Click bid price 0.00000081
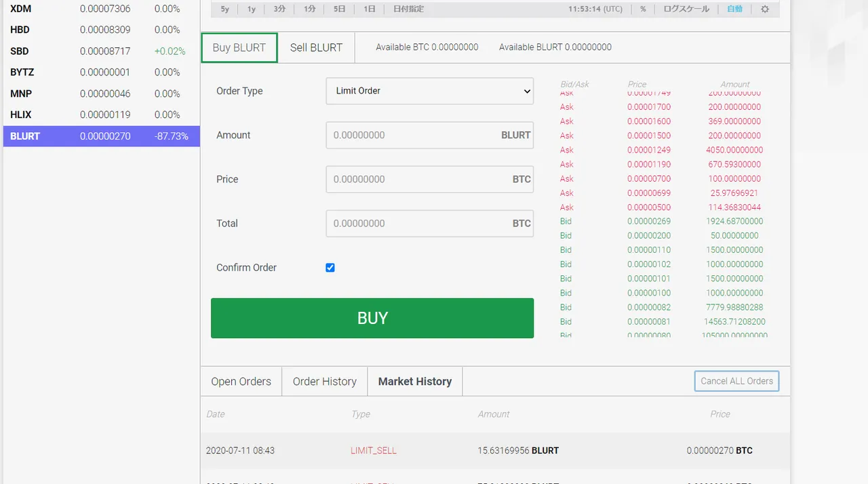The width and height of the screenshot is (868, 484). point(649,322)
